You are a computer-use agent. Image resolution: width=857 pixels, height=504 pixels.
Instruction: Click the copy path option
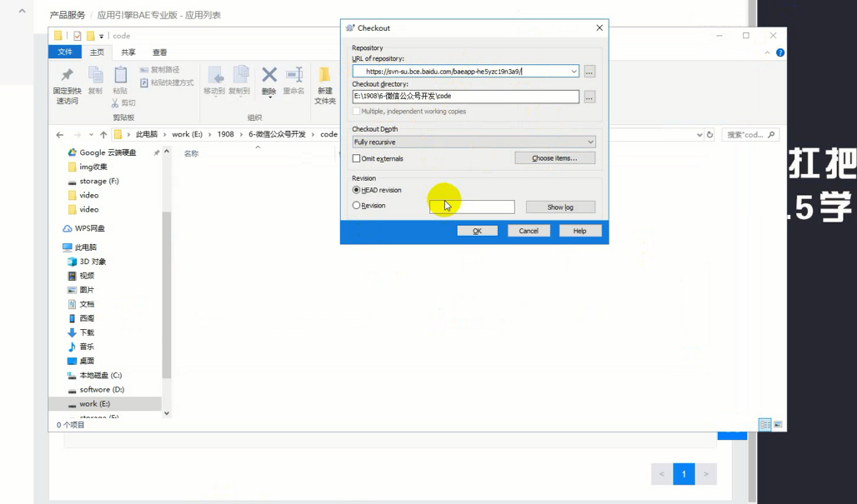coord(159,69)
